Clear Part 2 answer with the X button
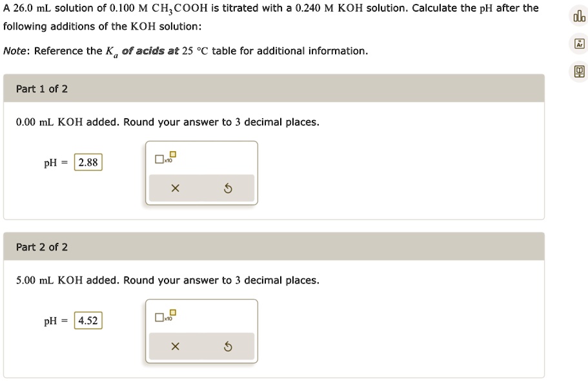Screen dimensions: 588x381 tap(174, 345)
